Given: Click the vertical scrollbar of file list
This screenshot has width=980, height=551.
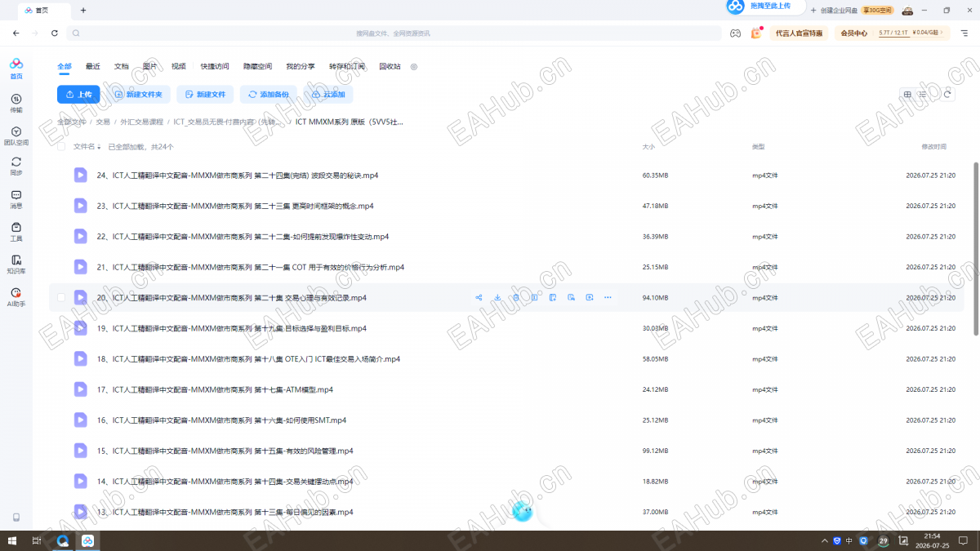Looking at the screenshot, I should coord(976,248).
